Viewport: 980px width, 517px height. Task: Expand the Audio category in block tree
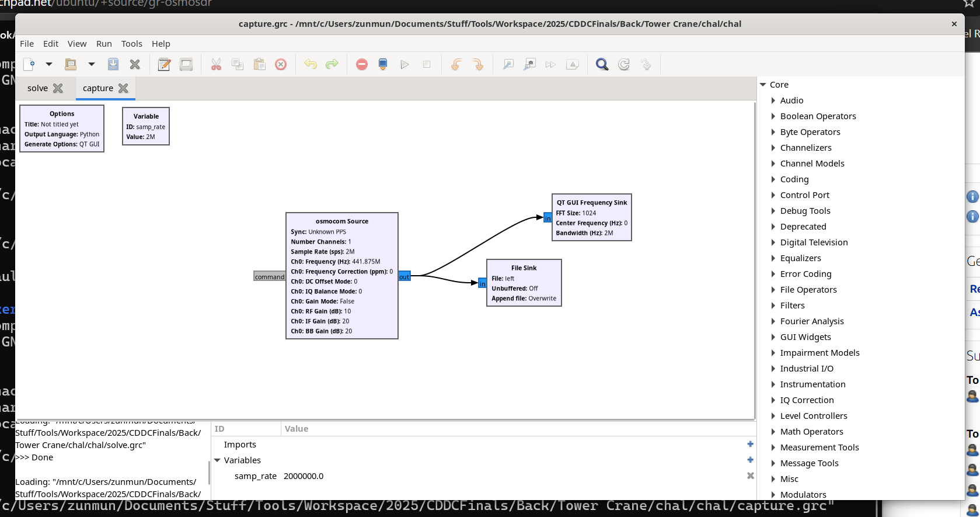click(773, 100)
